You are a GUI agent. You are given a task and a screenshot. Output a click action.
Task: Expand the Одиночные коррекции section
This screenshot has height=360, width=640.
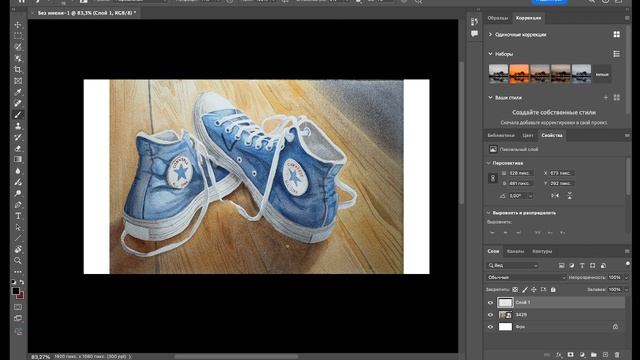point(490,35)
